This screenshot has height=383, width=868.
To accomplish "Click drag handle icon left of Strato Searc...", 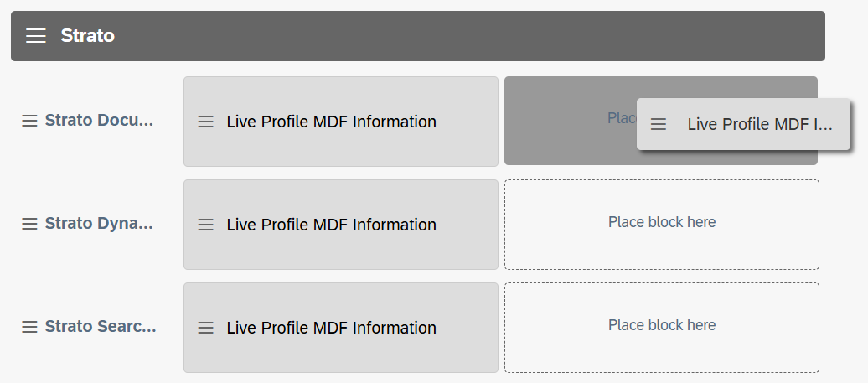I will pos(29,327).
